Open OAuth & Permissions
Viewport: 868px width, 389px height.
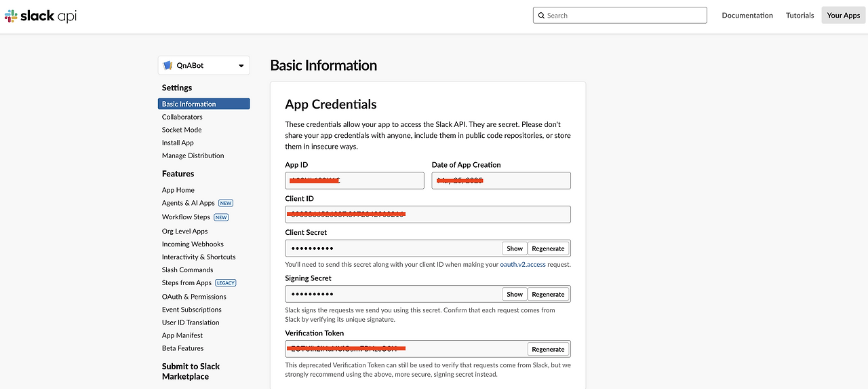tap(194, 297)
